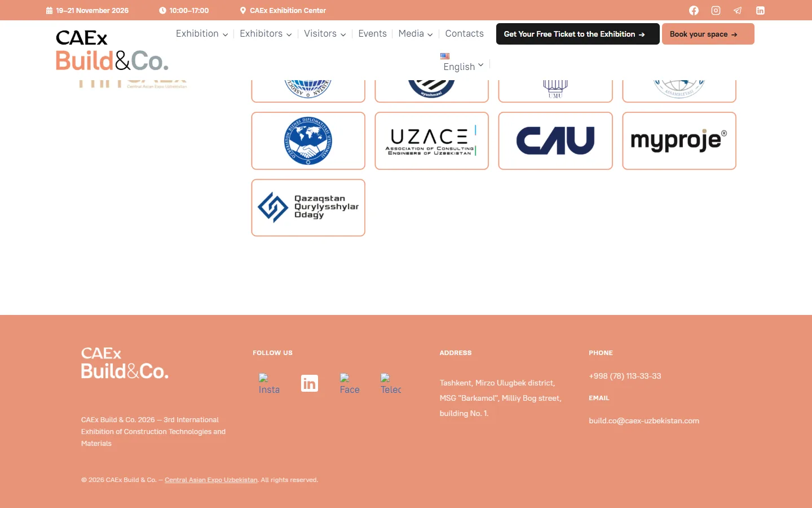Click the Book your space button

pyautogui.click(x=708, y=34)
